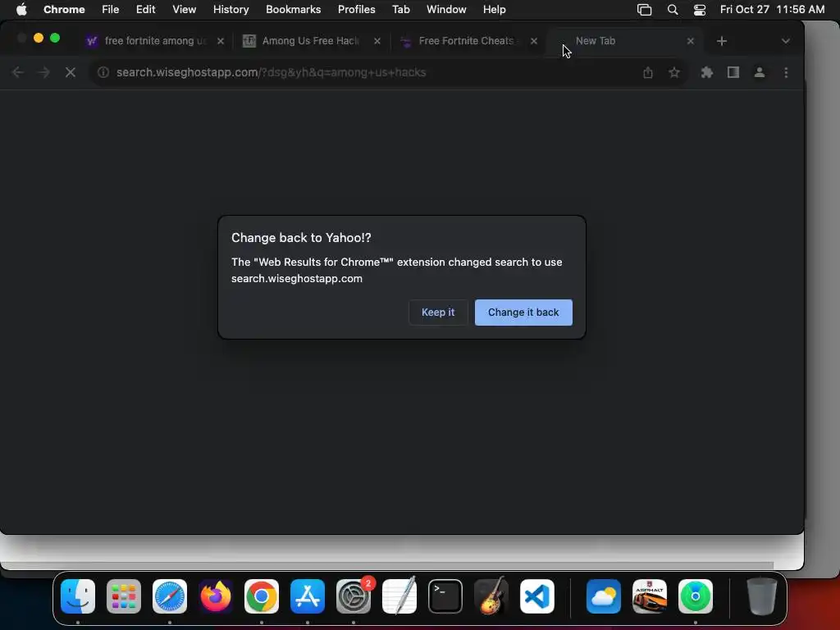The image size is (840, 630).
Task: Open the View menu
Action: pyautogui.click(x=184, y=10)
